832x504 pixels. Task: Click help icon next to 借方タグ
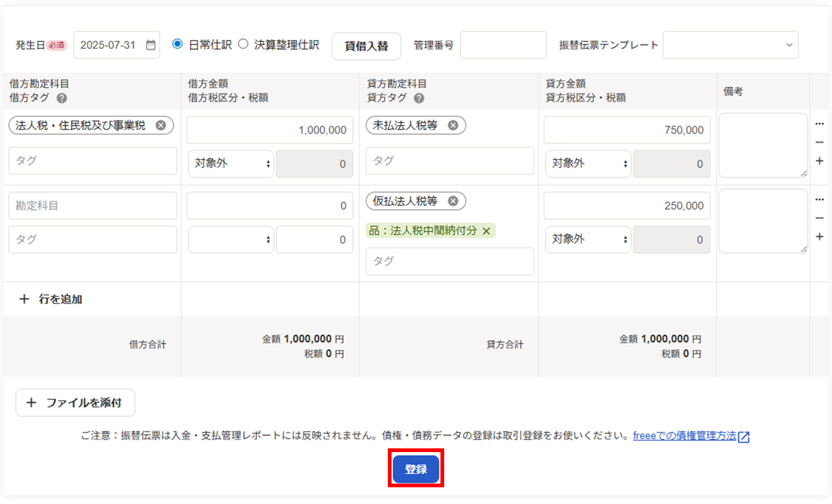click(62, 98)
